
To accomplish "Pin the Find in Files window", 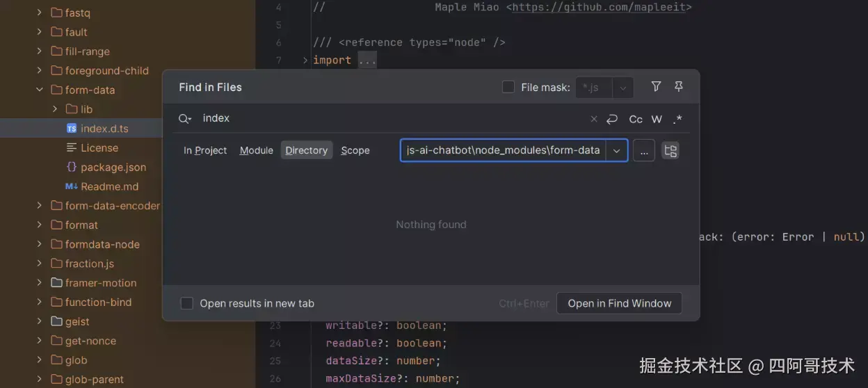I will pyautogui.click(x=679, y=87).
